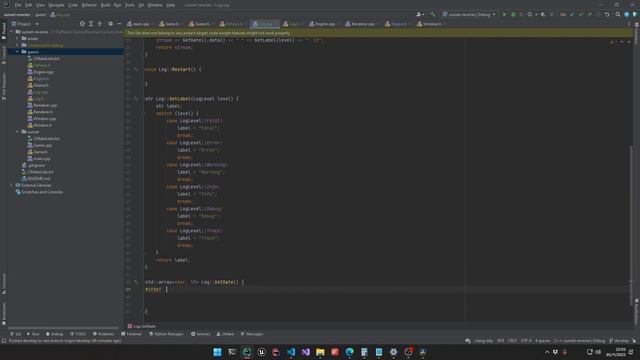Open the Python Packages tool window
The image size is (640, 360).
(x=166, y=334)
